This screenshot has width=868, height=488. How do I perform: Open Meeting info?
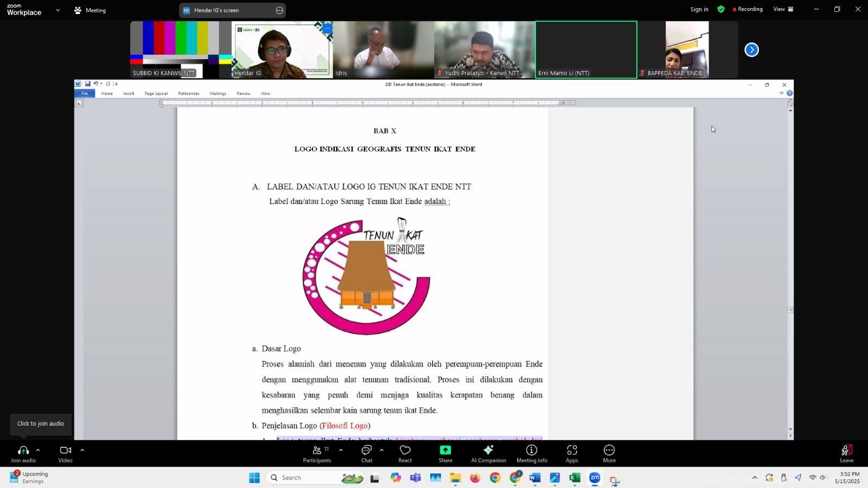point(532,454)
